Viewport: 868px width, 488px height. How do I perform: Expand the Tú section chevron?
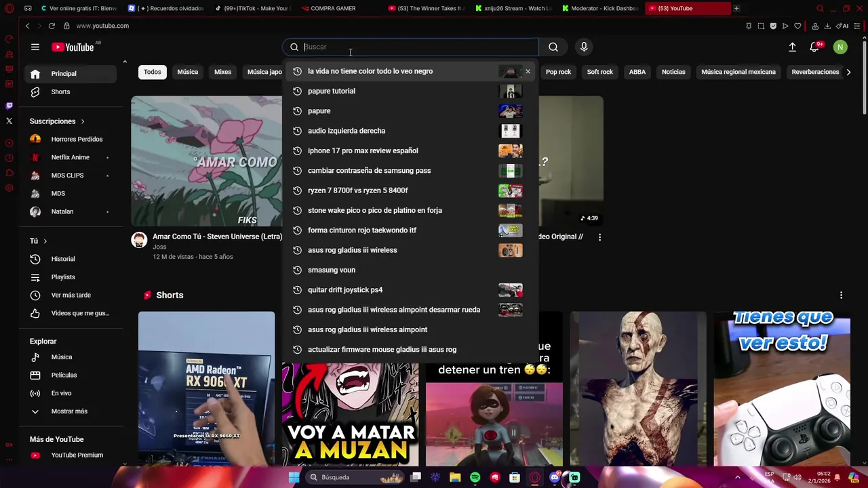45,241
